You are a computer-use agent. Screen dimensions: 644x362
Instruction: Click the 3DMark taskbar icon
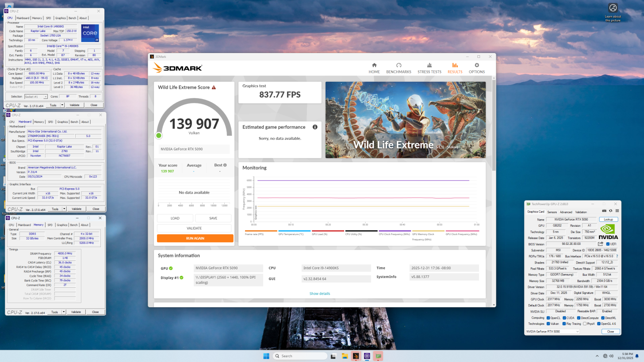(x=356, y=356)
